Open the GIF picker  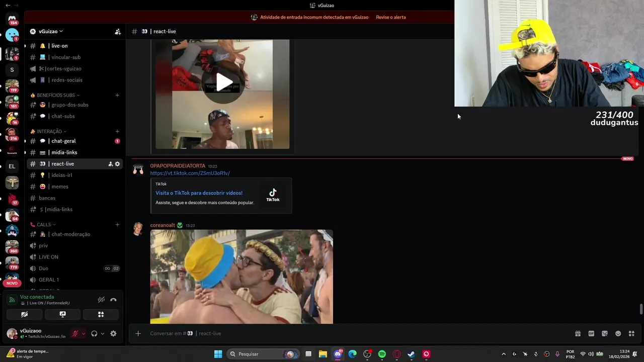(591, 333)
